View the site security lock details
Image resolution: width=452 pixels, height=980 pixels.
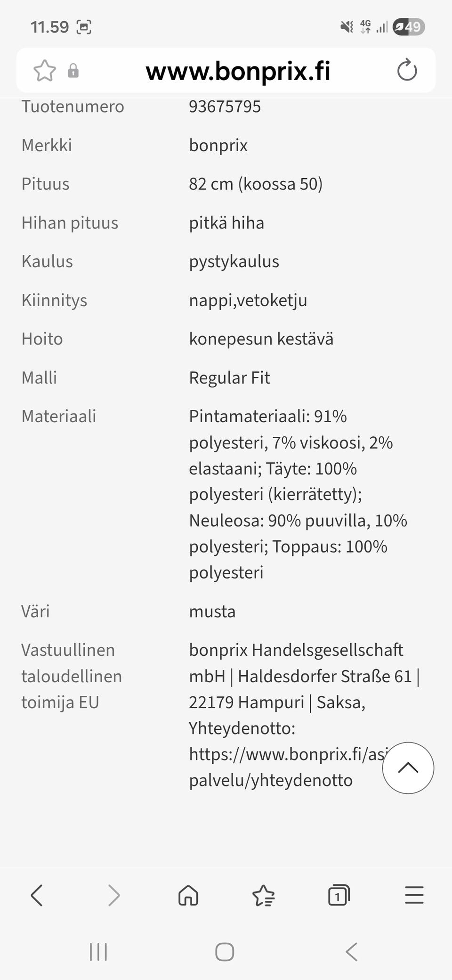[x=73, y=71]
